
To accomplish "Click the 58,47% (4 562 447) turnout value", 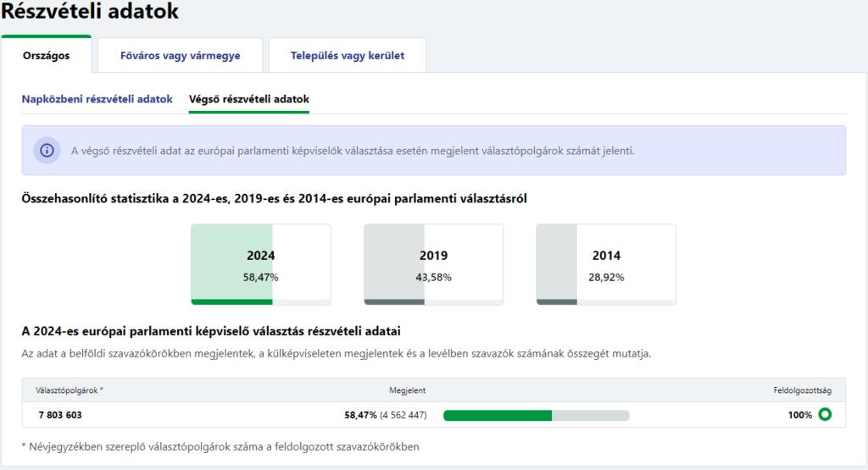I will click(385, 415).
